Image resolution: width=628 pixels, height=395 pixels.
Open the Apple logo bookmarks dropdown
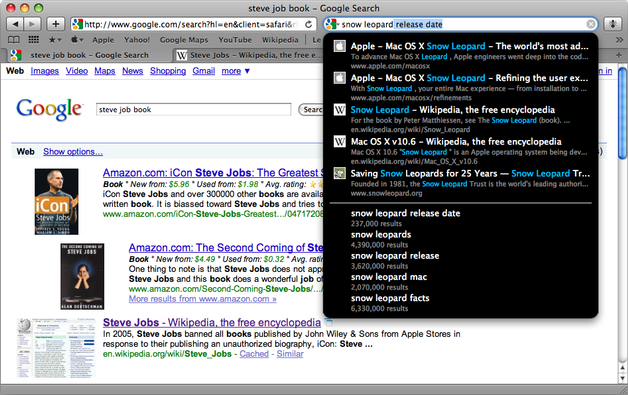[x=77, y=40]
